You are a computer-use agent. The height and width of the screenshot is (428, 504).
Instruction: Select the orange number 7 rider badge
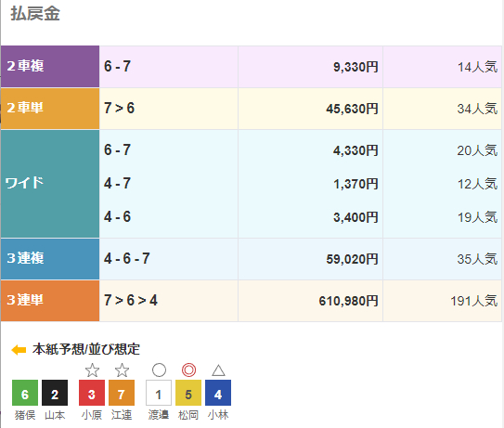(122, 393)
